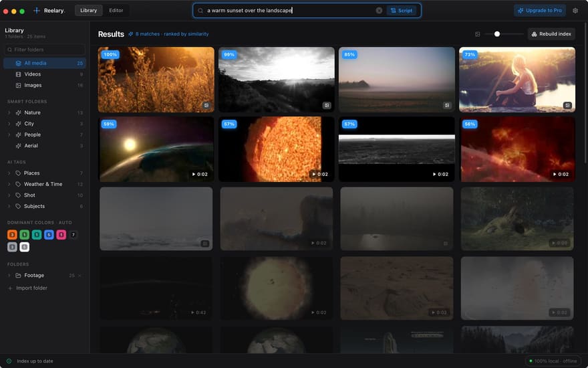
Task: Open the 73% match woman by lake thumbnail
Action: pyautogui.click(x=517, y=80)
